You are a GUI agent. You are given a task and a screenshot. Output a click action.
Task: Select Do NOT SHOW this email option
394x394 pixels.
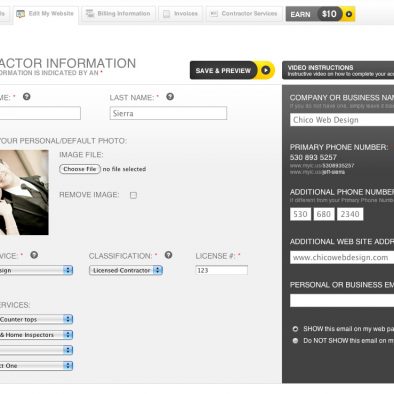coord(295,341)
